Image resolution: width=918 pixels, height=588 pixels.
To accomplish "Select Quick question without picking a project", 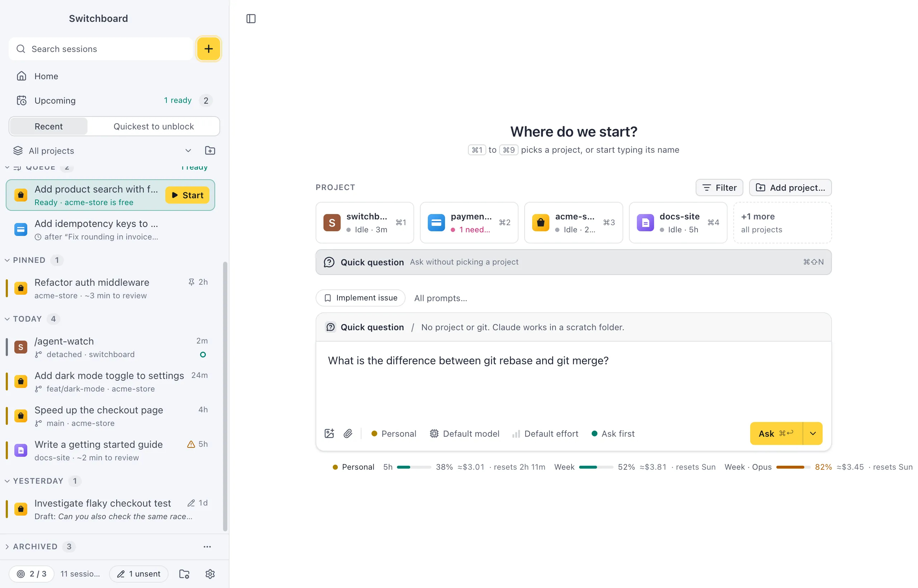I will [x=573, y=262].
